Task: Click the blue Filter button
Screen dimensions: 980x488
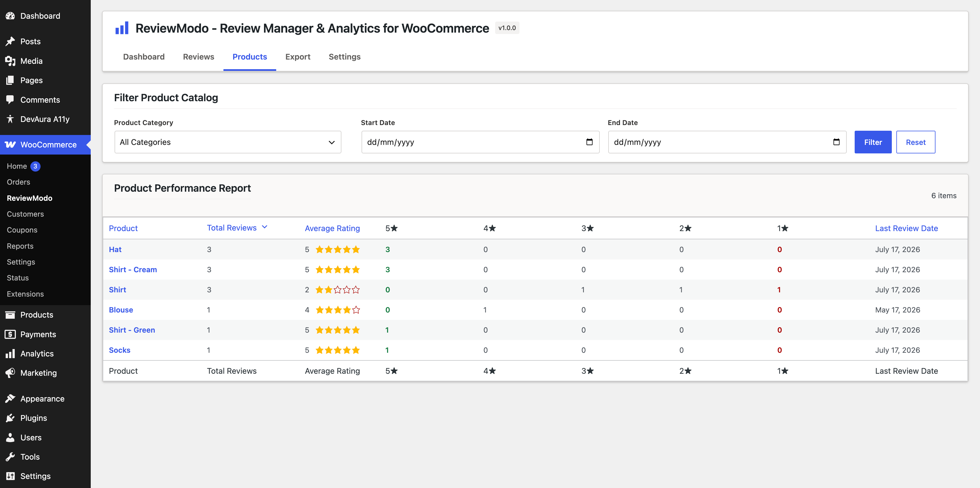Action: pos(873,142)
